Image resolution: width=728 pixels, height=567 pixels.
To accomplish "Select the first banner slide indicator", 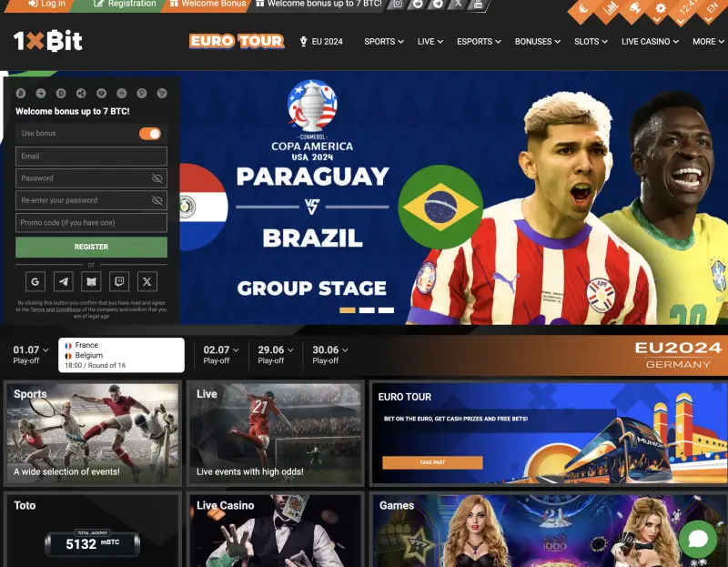I will click(347, 310).
